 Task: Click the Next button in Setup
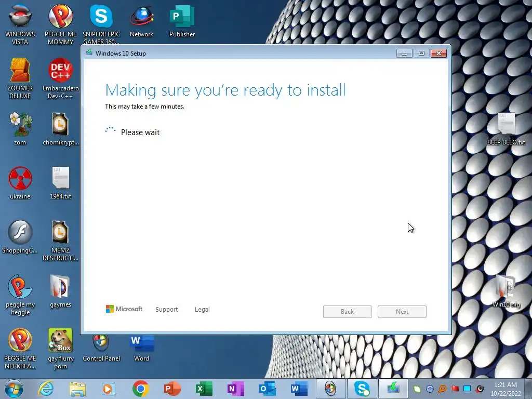click(402, 312)
